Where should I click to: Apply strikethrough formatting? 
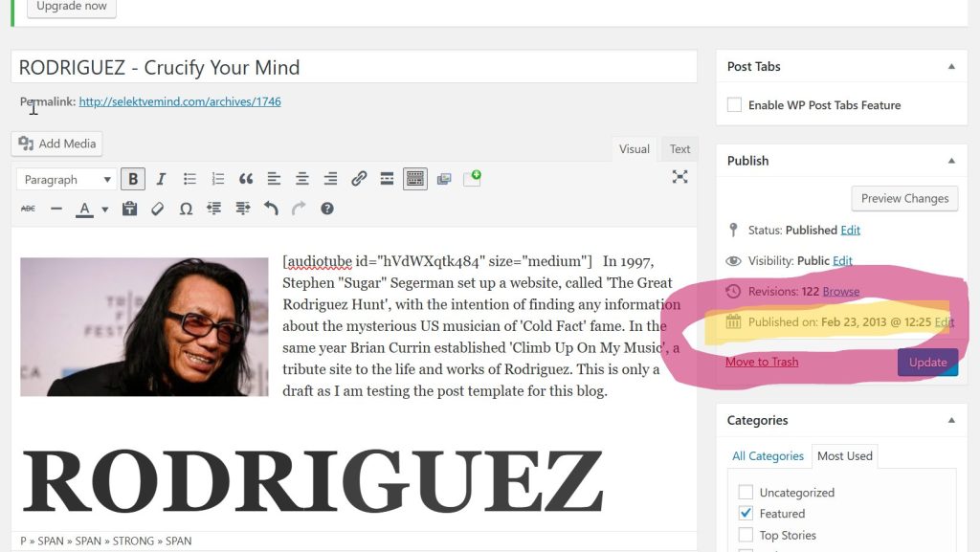pos(28,209)
